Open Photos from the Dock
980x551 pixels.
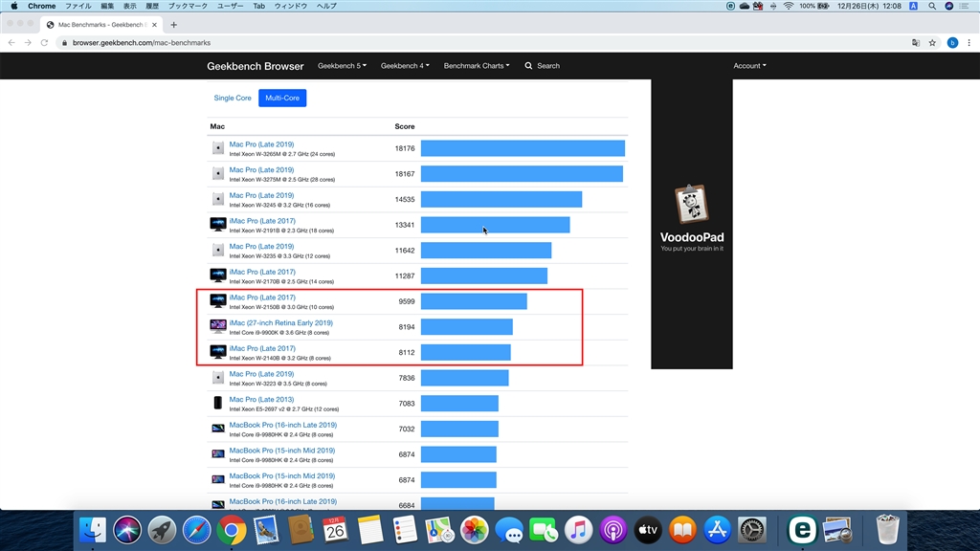click(x=475, y=530)
